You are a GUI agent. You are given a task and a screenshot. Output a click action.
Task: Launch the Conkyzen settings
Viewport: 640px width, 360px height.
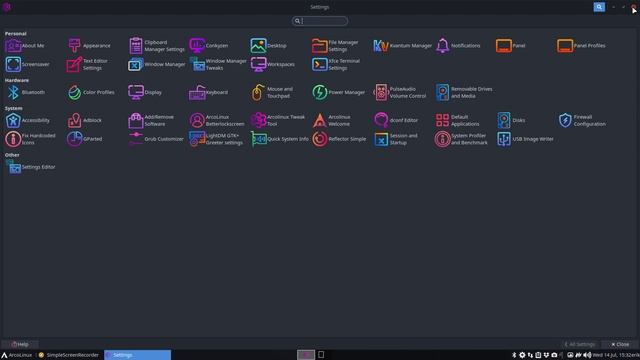209,46
